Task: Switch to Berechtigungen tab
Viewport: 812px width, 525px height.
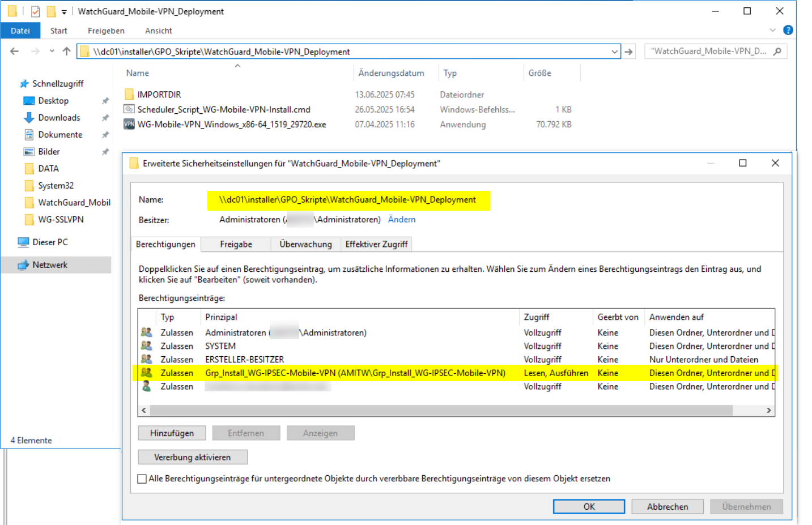Action: [165, 244]
